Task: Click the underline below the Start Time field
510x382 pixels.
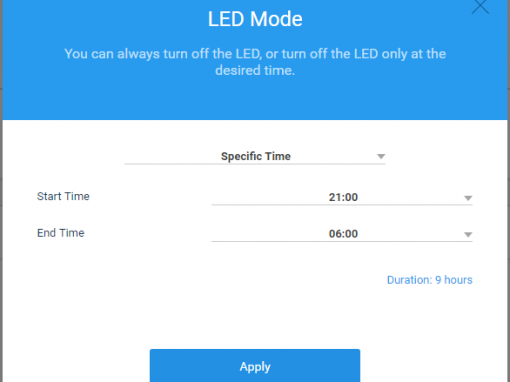Action: (342, 205)
